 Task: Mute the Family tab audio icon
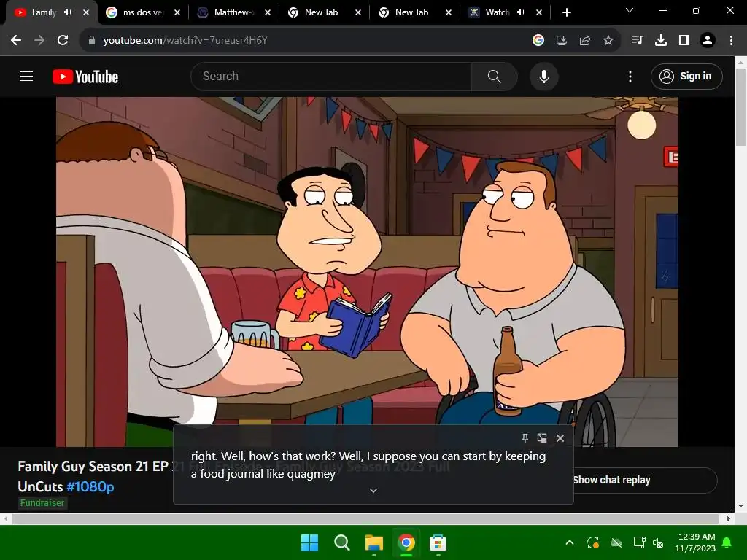pos(68,12)
